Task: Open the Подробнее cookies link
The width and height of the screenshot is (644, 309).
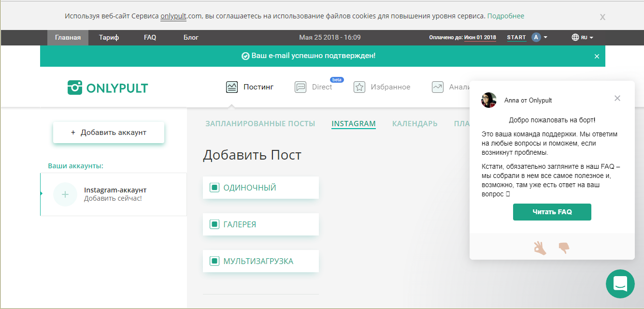Action: point(506,15)
